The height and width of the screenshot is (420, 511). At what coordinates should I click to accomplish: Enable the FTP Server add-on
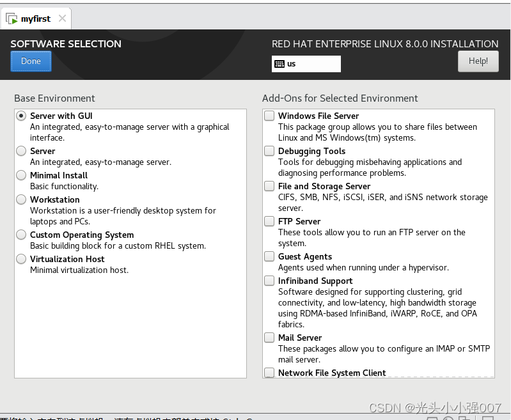coord(269,222)
